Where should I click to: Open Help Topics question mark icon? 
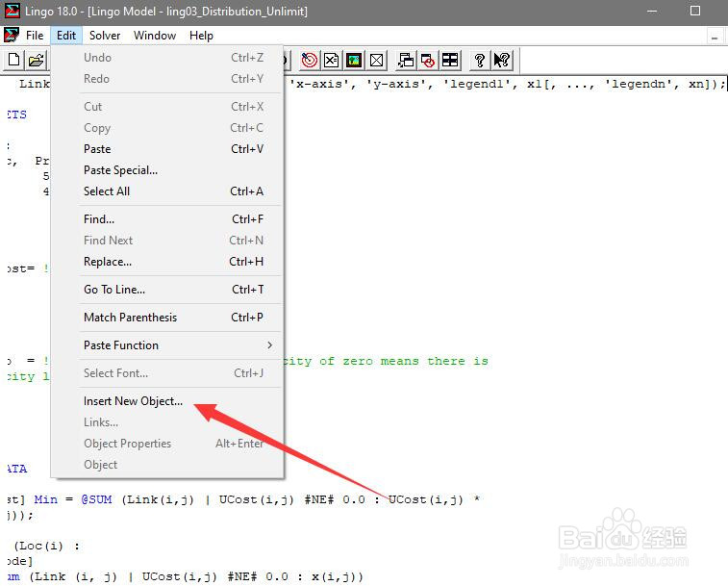(480, 60)
